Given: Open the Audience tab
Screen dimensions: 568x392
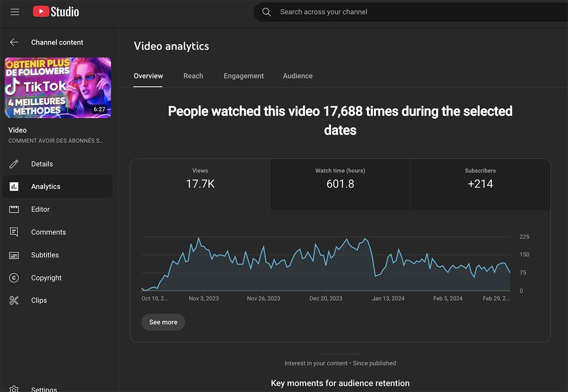Looking at the screenshot, I should [x=297, y=76].
